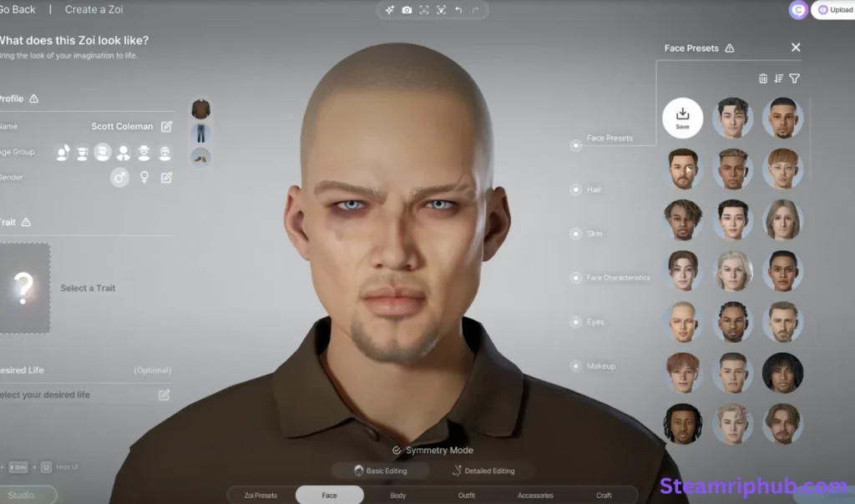Select the male gender symbol

[x=119, y=178]
